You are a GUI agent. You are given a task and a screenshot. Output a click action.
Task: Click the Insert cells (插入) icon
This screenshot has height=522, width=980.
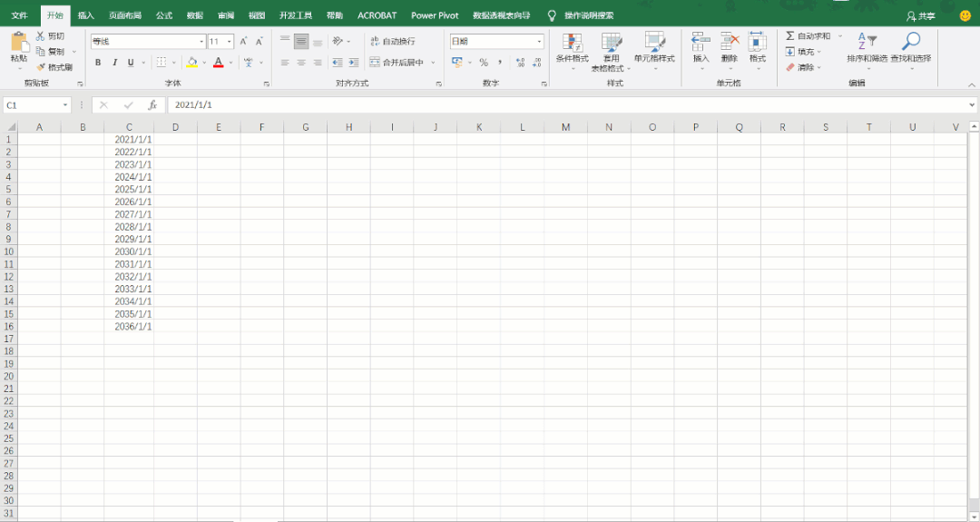click(x=701, y=42)
